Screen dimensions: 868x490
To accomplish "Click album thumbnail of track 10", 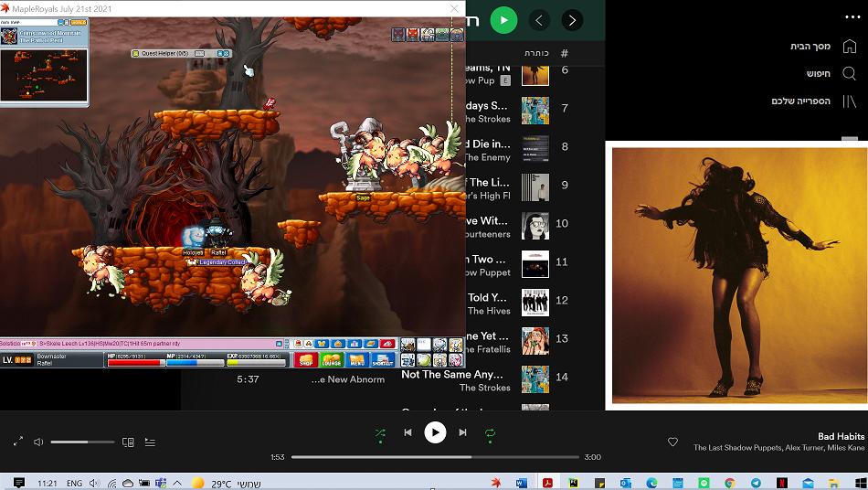I will pos(535,226).
